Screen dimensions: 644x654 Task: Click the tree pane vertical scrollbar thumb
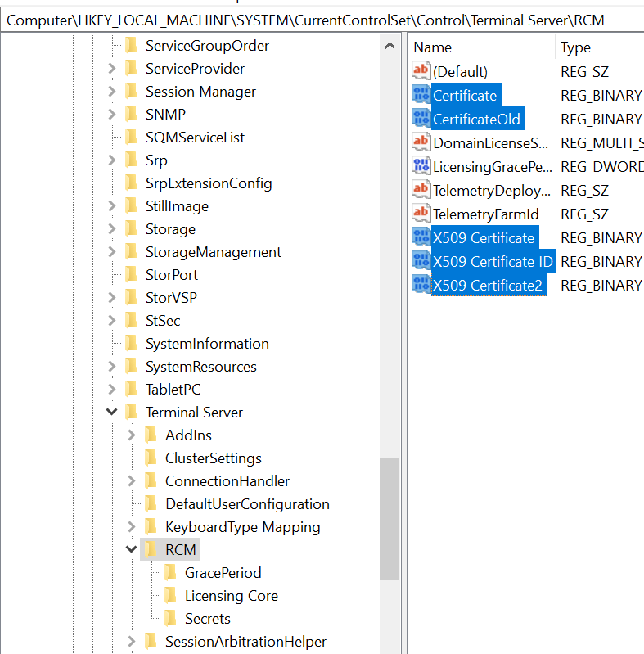(x=390, y=518)
